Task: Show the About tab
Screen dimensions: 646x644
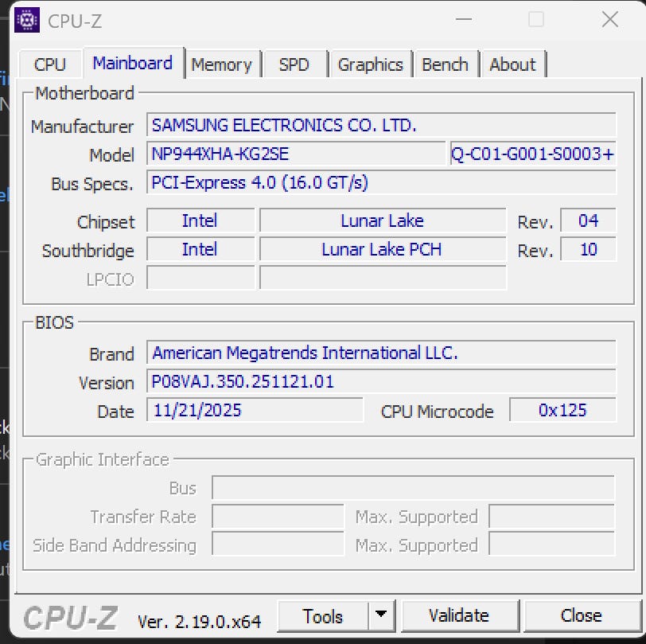Action: pos(513,64)
